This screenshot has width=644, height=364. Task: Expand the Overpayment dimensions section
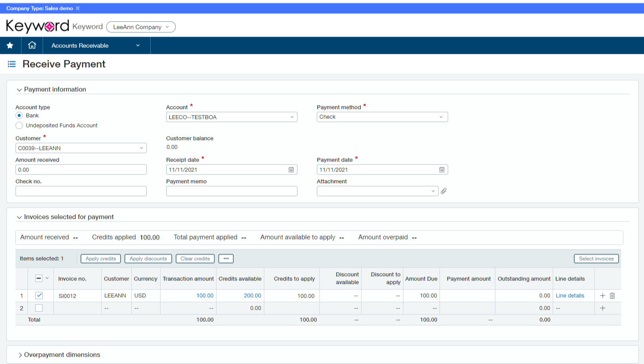coord(20,355)
